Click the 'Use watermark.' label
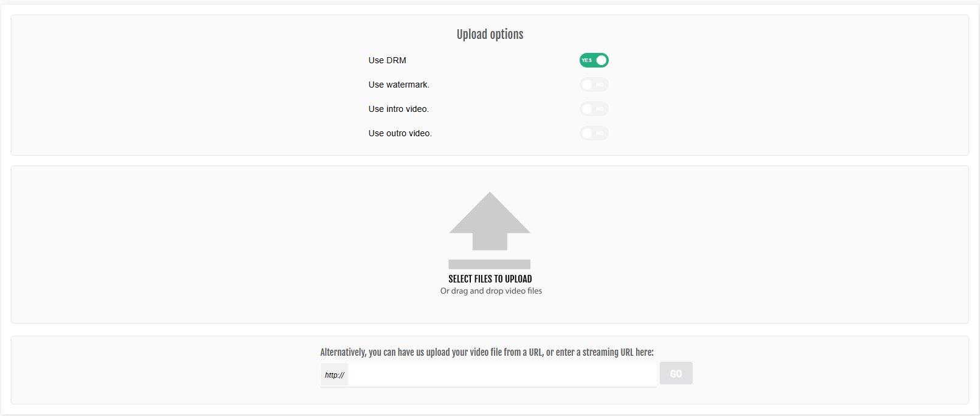This screenshot has width=980, height=416. (x=399, y=85)
